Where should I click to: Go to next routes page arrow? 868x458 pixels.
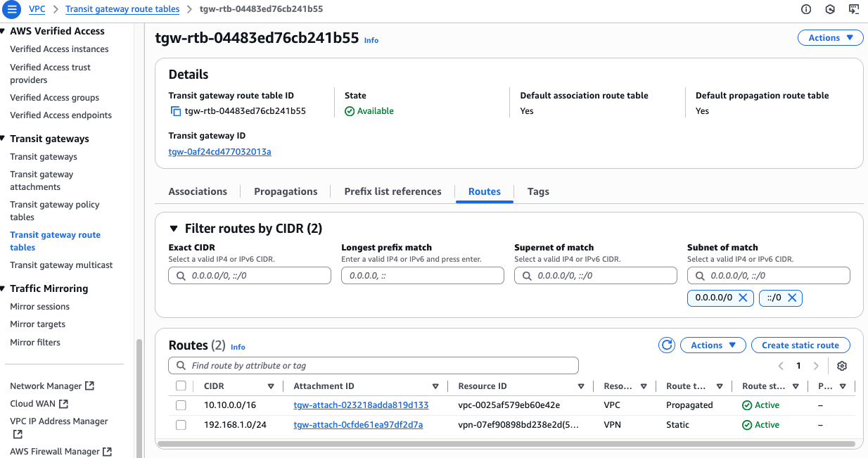tap(816, 366)
